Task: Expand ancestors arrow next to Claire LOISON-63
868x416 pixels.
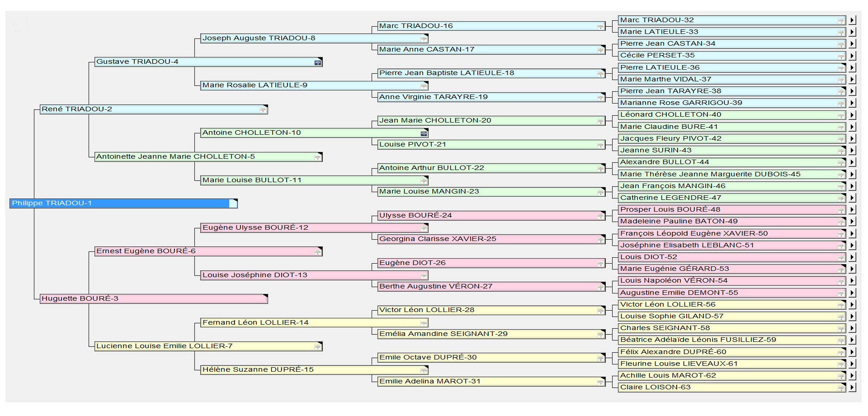Action: [852, 388]
